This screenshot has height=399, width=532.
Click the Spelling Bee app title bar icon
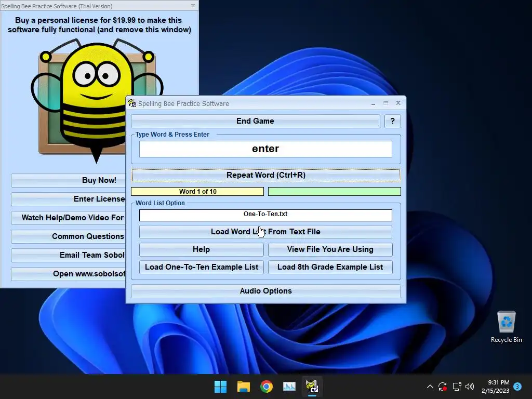pos(132,103)
